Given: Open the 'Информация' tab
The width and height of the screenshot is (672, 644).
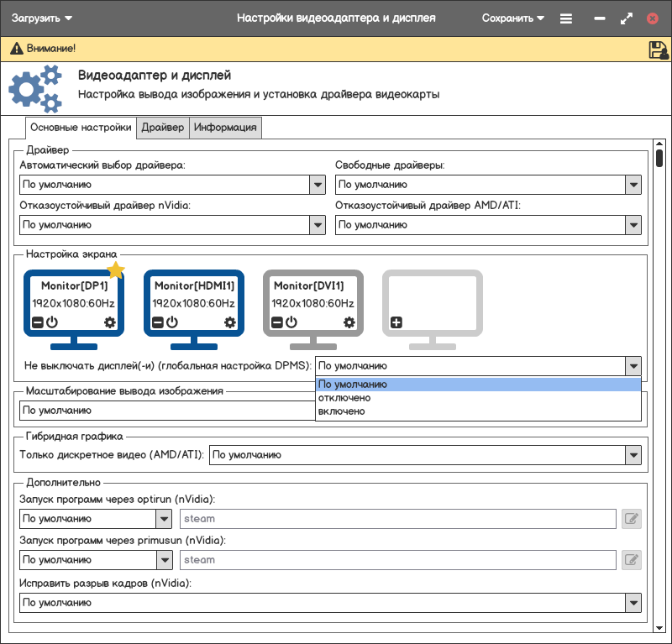Looking at the screenshot, I should pos(225,128).
